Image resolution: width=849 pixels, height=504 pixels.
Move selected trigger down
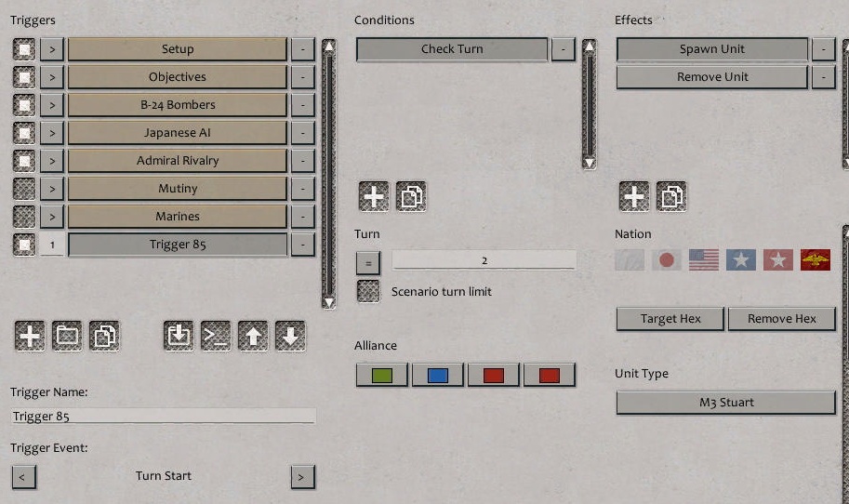click(x=290, y=337)
